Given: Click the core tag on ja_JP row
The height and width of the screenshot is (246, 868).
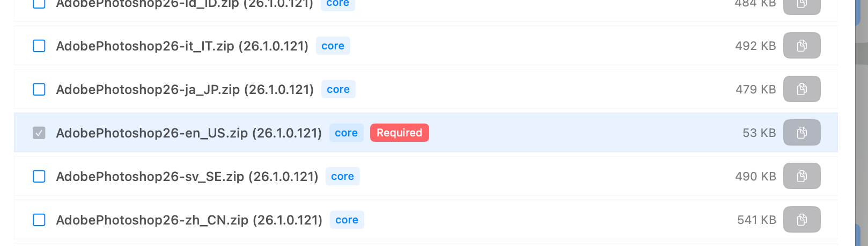Looking at the screenshot, I should pyautogui.click(x=338, y=89).
